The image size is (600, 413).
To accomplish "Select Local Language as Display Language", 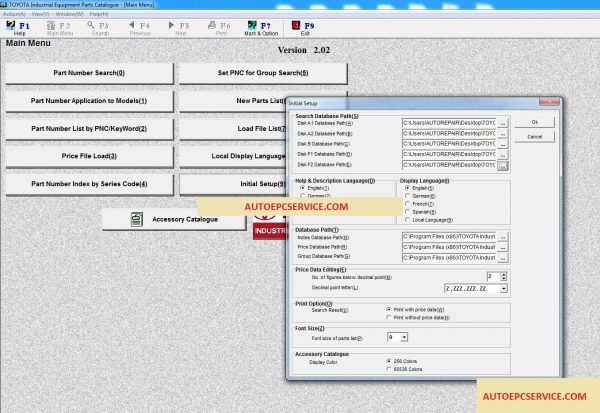I will coord(408,220).
